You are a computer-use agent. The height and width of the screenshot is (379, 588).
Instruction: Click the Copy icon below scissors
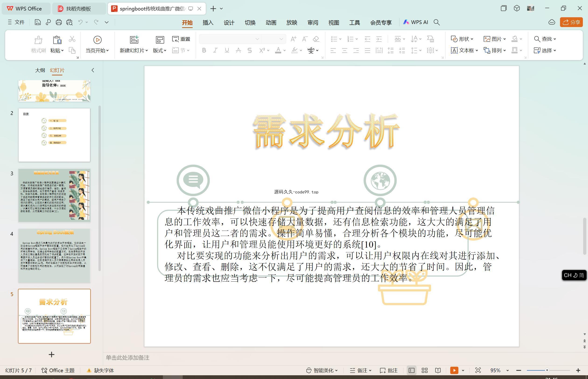coord(72,50)
